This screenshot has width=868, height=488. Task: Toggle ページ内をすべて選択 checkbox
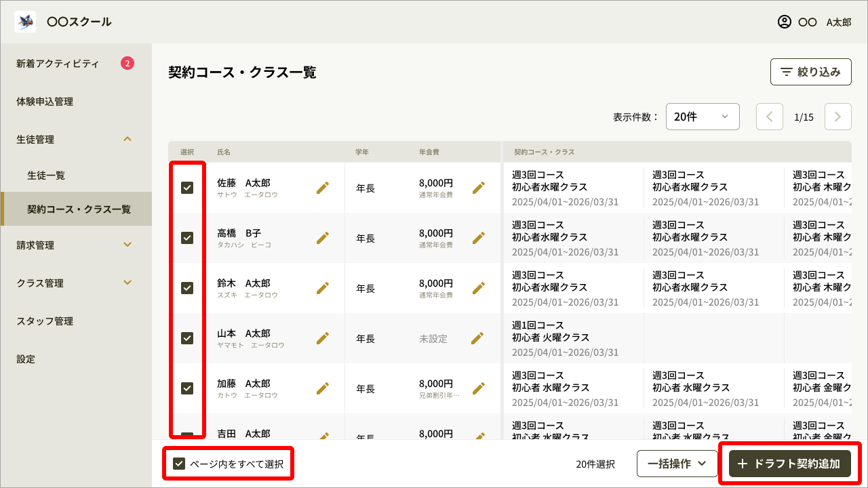point(179,464)
